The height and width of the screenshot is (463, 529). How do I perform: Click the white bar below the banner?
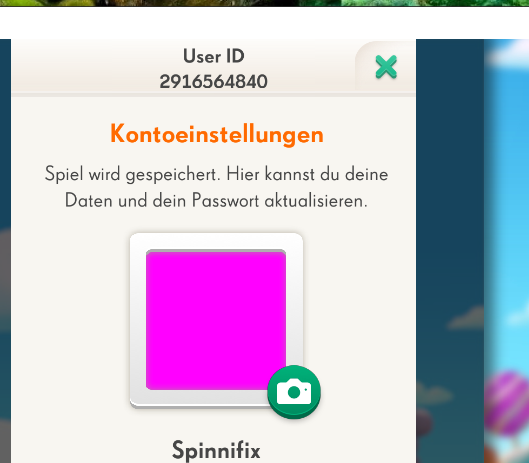264,23
